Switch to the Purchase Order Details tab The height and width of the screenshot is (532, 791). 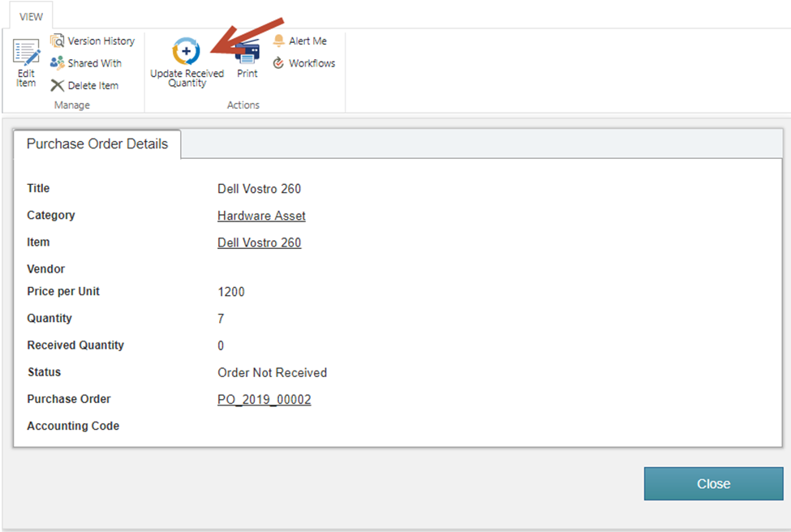point(97,144)
